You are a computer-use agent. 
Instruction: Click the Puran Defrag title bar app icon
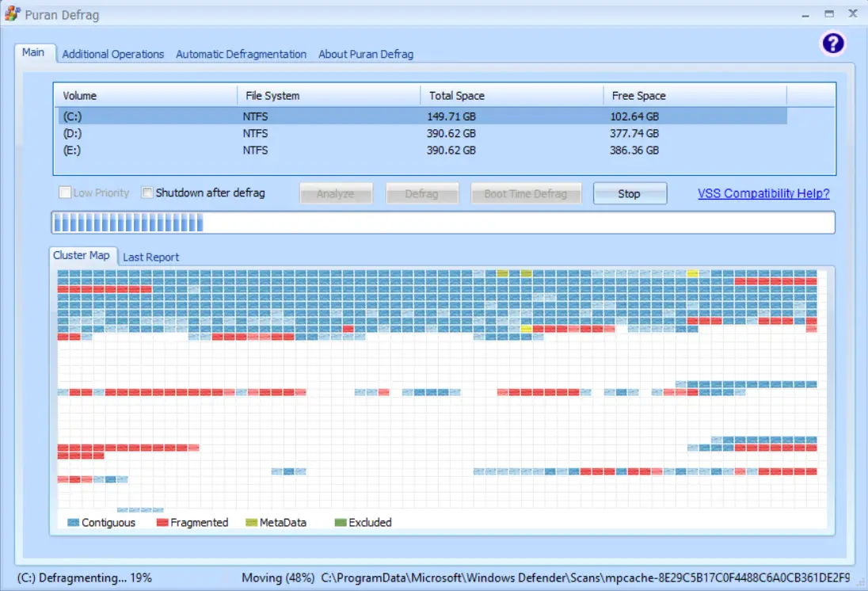(x=13, y=13)
